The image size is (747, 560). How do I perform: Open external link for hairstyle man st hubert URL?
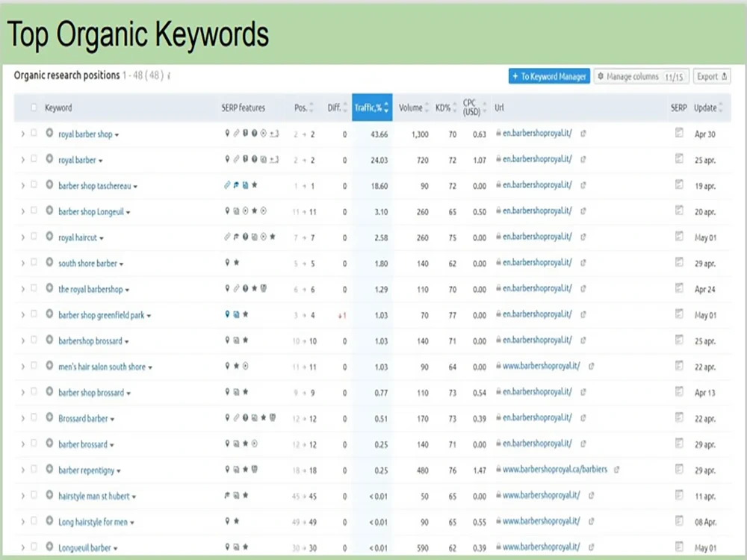(591, 496)
